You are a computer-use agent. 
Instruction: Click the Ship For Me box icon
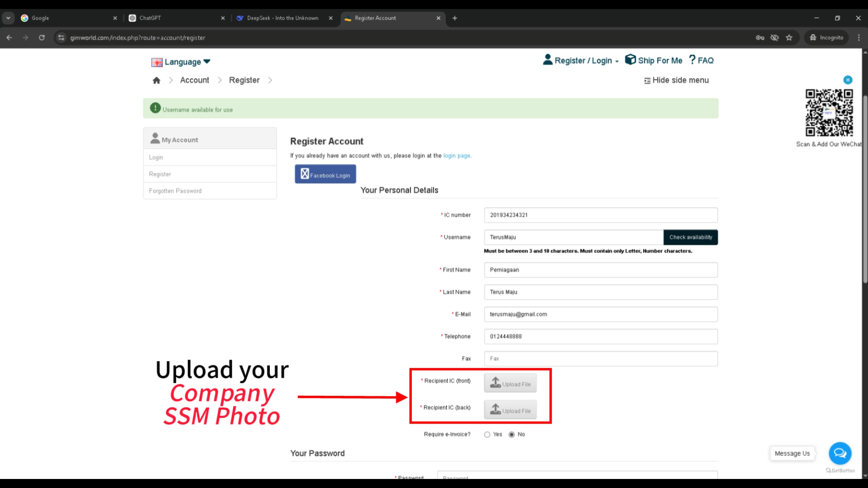pos(630,60)
